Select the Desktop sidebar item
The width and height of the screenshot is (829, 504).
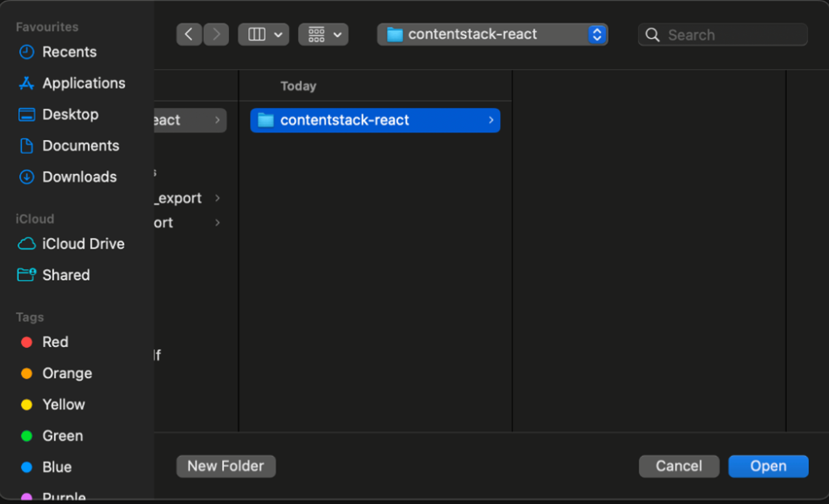pyautogui.click(x=58, y=114)
